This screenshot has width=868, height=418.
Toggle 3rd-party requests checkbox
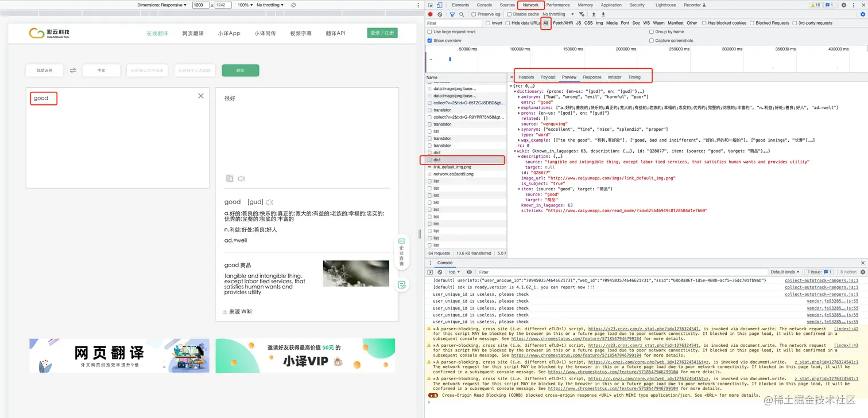tap(795, 23)
